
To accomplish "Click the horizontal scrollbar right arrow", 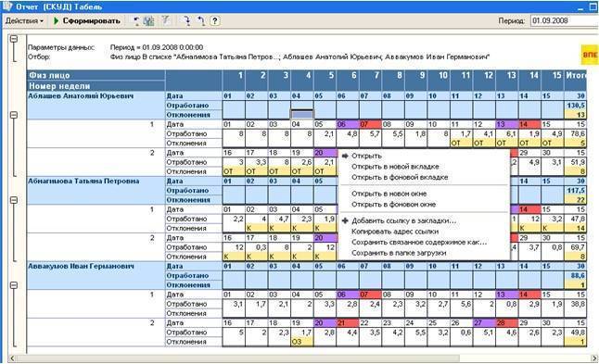I will pyautogui.click(x=594, y=358).
